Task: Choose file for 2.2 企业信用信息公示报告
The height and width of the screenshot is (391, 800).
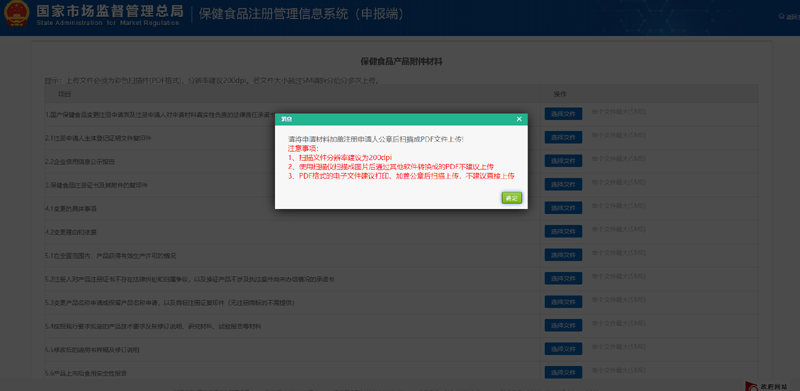Action: coord(563,161)
